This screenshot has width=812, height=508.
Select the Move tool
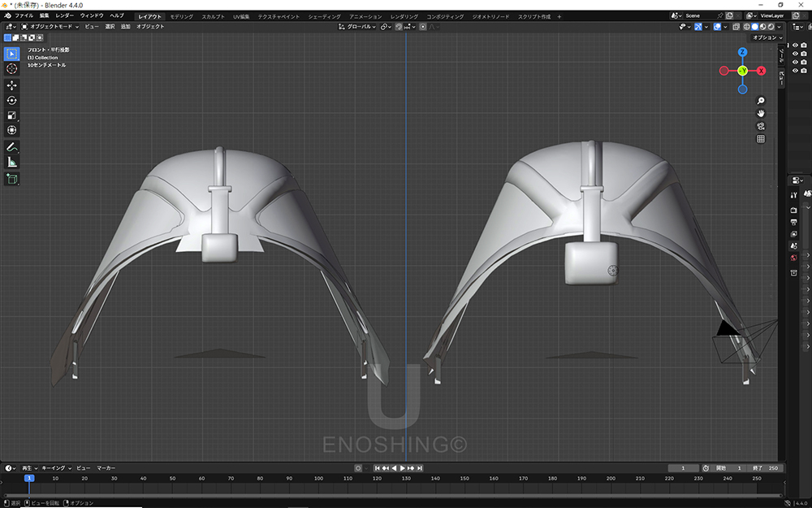tap(12, 85)
